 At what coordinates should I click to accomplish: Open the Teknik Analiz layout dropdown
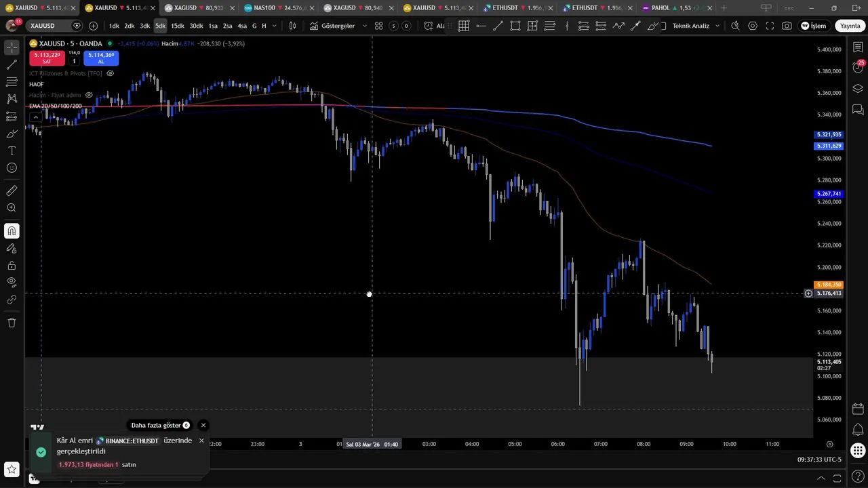coord(696,26)
